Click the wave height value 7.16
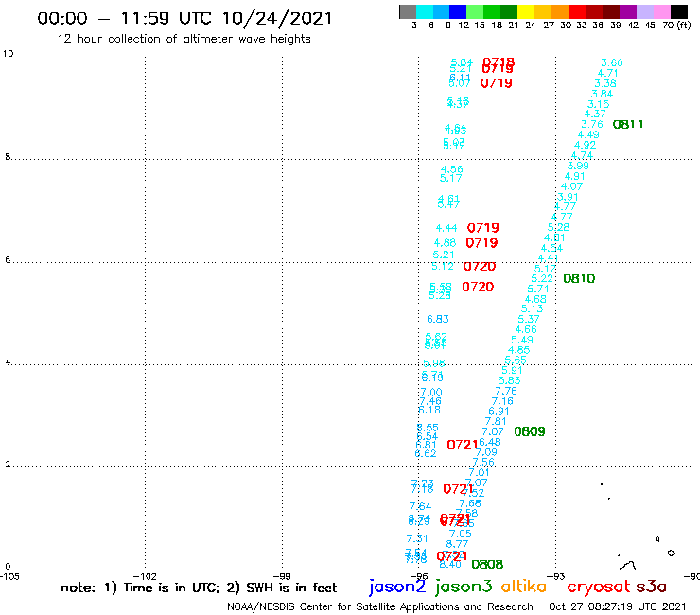This screenshot has width=700, height=615. [x=502, y=401]
